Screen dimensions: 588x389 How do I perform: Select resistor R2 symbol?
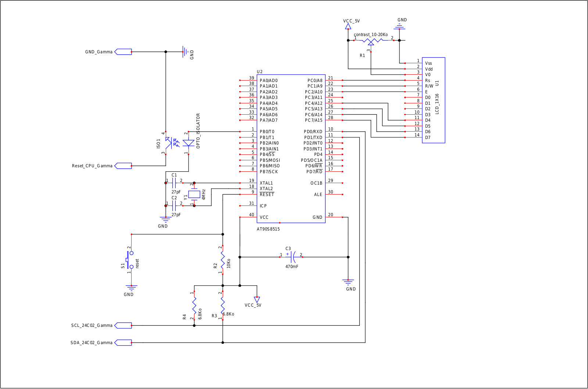[223, 260]
